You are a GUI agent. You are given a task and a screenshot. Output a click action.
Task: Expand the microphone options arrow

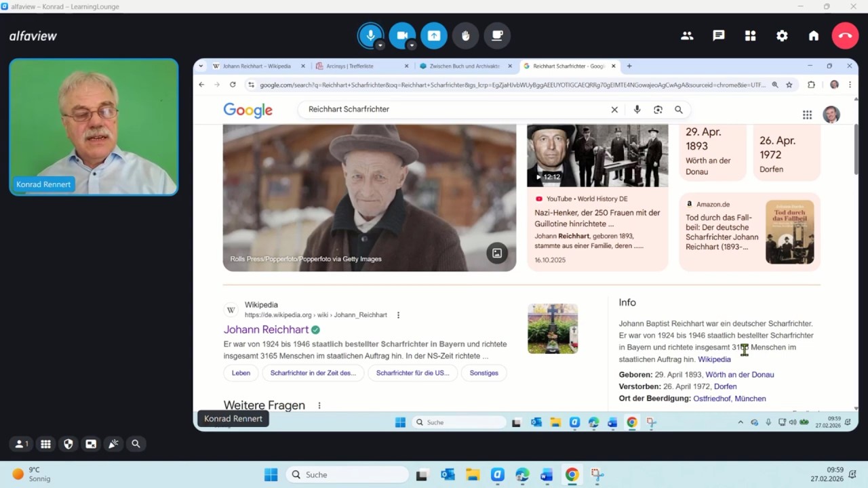(x=380, y=45)
